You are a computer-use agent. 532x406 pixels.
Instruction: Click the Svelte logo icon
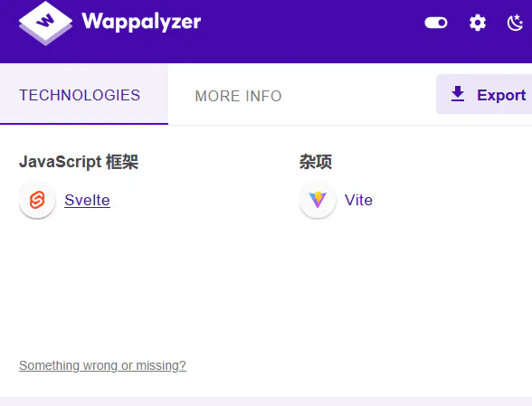tap(37, 200)
